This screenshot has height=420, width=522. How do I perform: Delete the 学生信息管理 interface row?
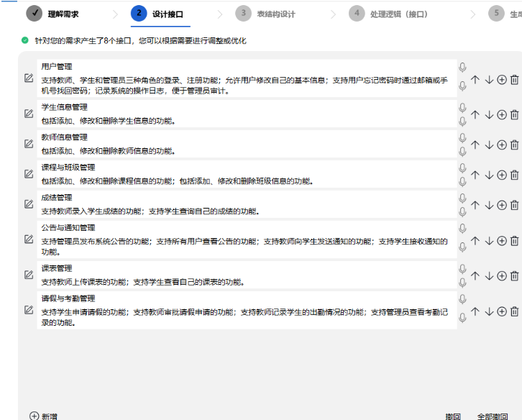tap(514, 114)
